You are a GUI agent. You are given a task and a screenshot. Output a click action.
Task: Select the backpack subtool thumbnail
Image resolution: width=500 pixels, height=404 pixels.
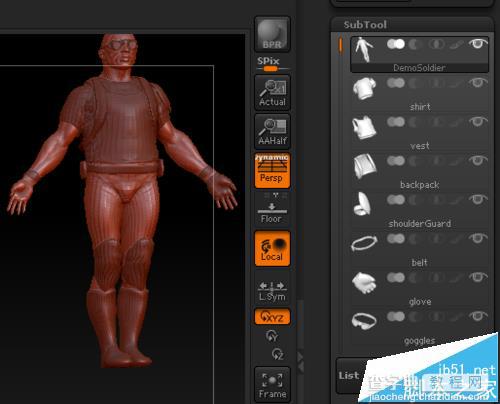pyautogui.click(x=364, y=166)
